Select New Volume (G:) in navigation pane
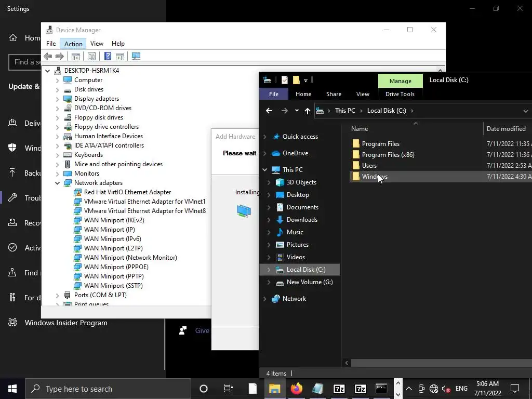Image resolution: width=532 pixels, height=399 pixels. click(x=310, y=282)
